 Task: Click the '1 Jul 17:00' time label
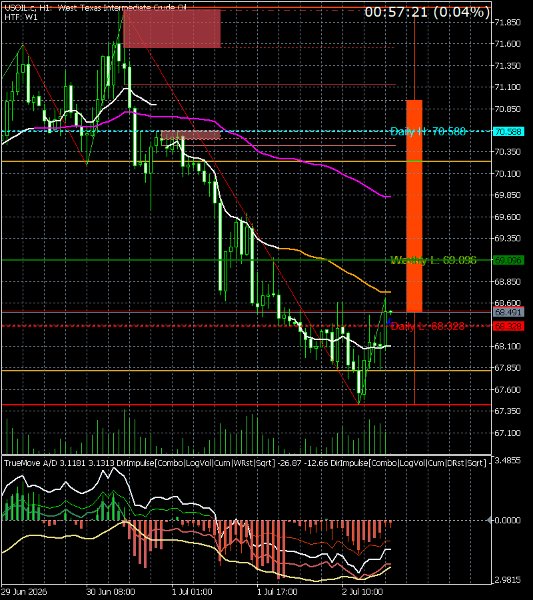pos(277,592)
